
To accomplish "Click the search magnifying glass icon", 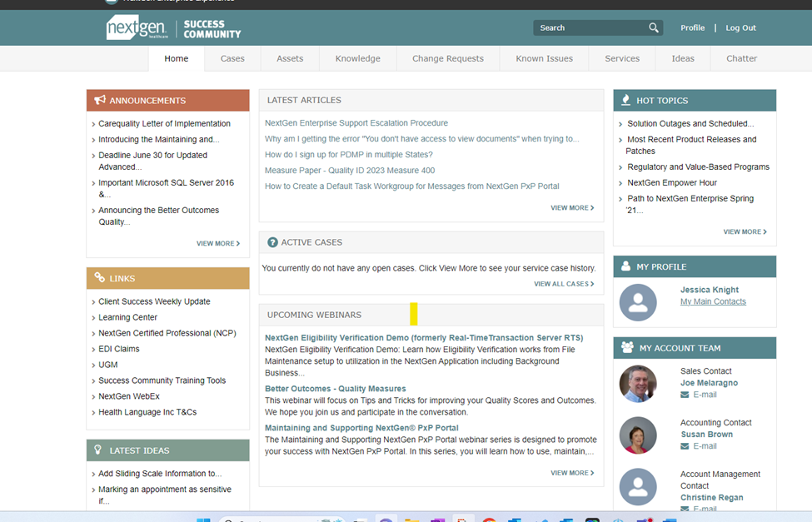I will 654,27.
